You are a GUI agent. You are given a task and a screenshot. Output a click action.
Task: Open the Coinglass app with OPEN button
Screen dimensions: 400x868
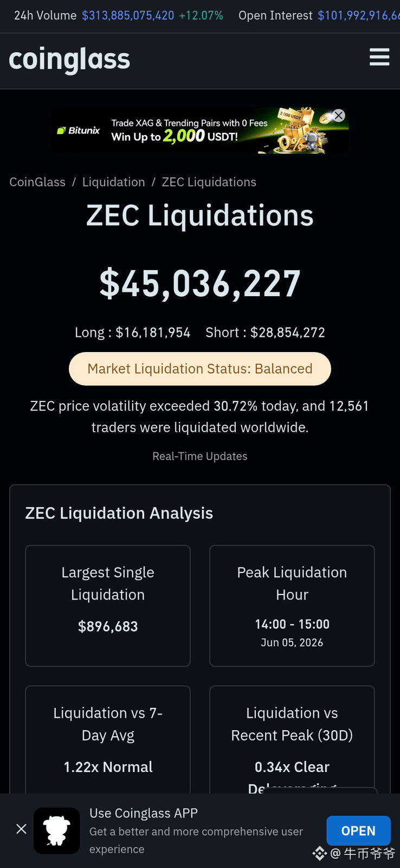[358, 831]
